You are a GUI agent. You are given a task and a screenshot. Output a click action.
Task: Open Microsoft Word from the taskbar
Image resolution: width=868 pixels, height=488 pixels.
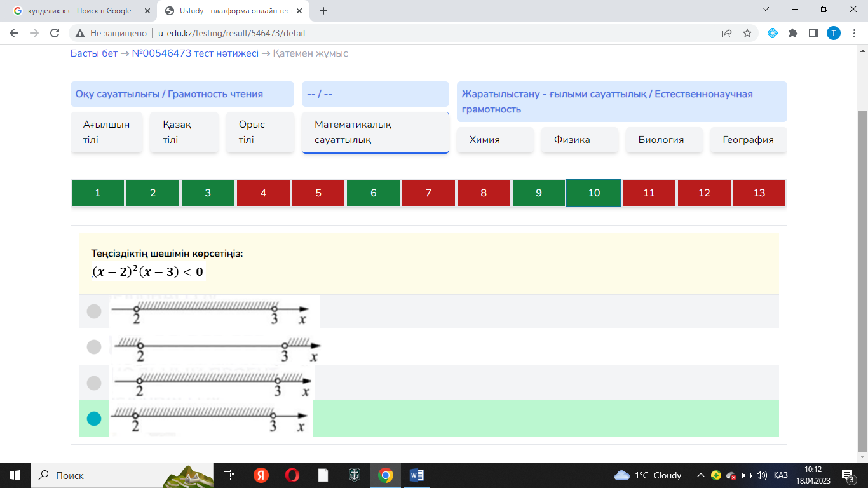[417, 475]
